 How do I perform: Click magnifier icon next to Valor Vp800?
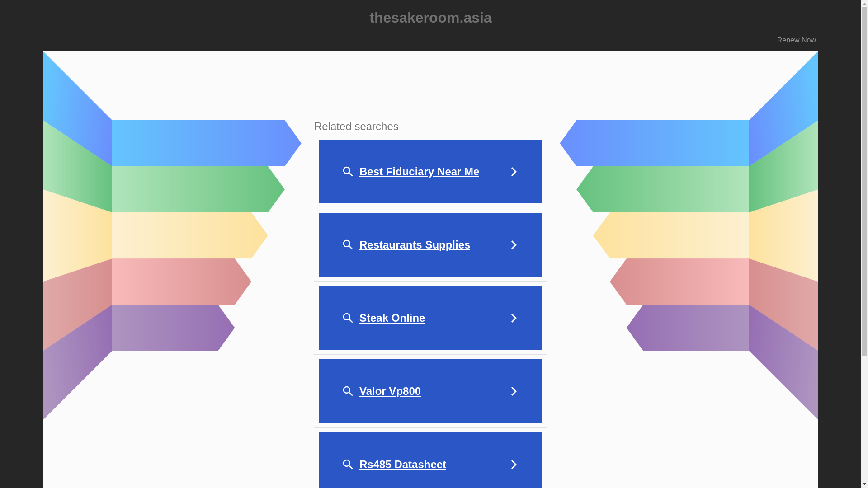coord(348,391)
